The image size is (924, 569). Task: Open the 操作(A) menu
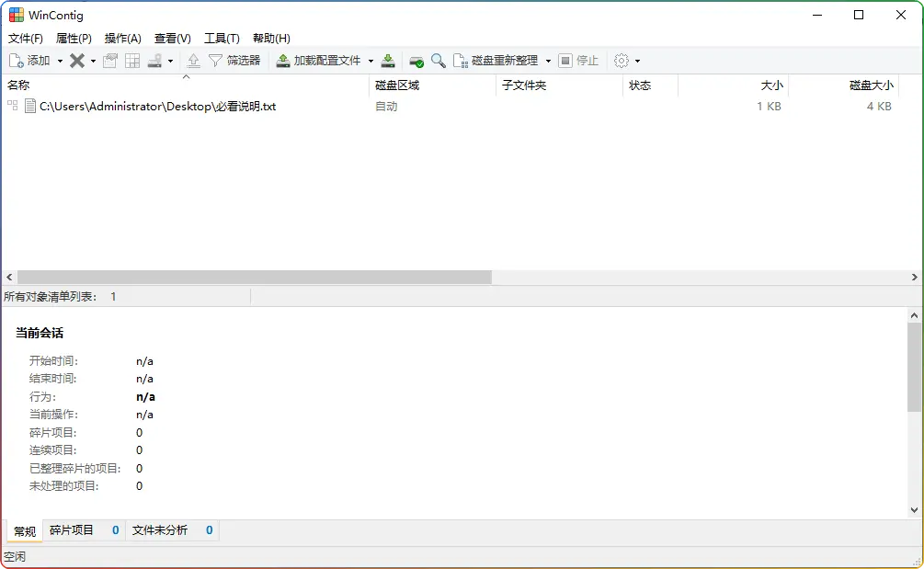pos(122,39)
